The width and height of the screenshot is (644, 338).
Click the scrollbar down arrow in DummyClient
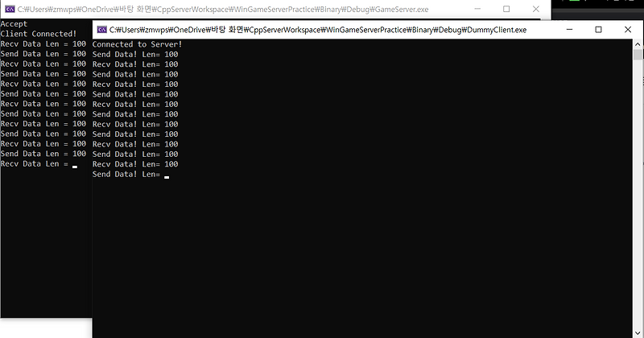(638, 333)
